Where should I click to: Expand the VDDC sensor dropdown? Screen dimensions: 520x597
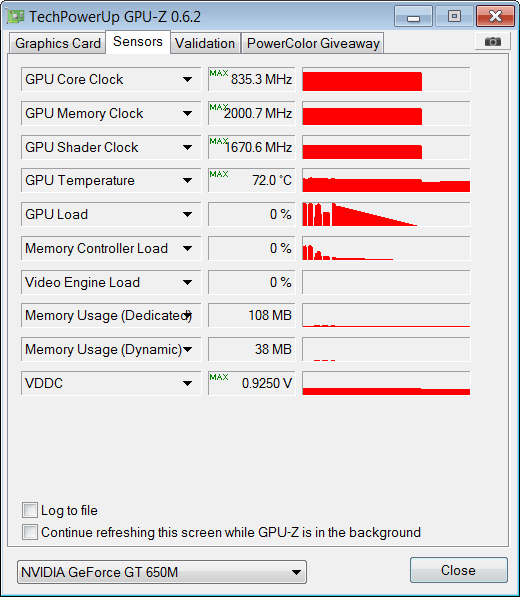click(x=187, y=383)
